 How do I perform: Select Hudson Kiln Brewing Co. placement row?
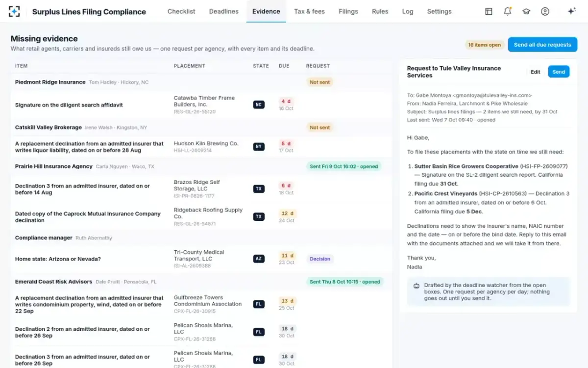(201, 147)
